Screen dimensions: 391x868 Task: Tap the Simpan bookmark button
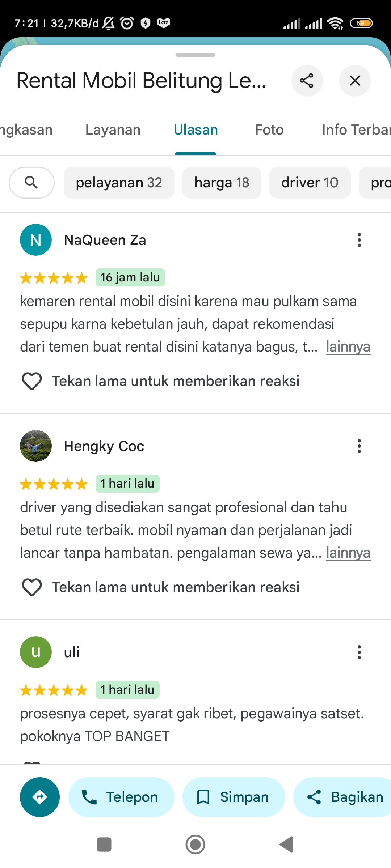234,797
